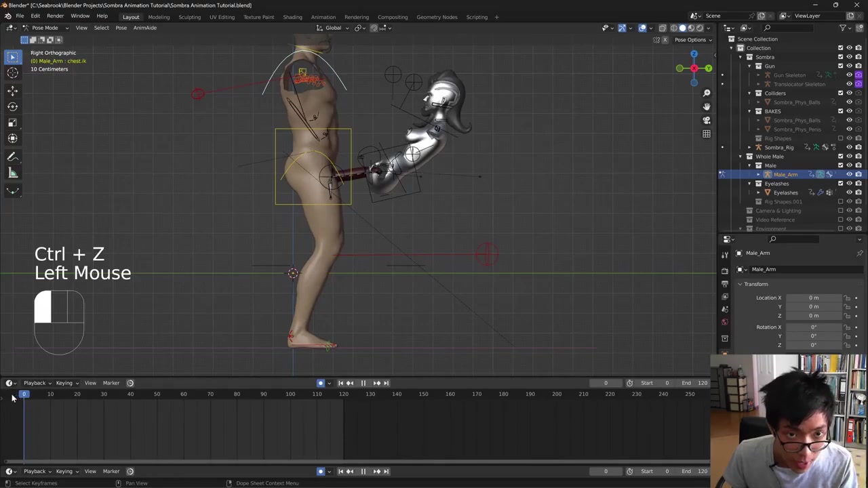Open the Pose menu in viewport header
This screenshot has width=868, height=488.
click(x=121, y=28)
